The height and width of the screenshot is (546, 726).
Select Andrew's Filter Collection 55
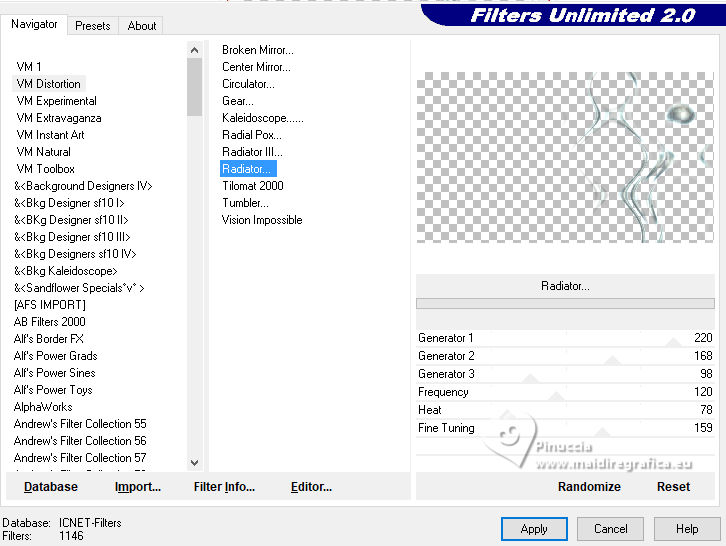point(80,424)
